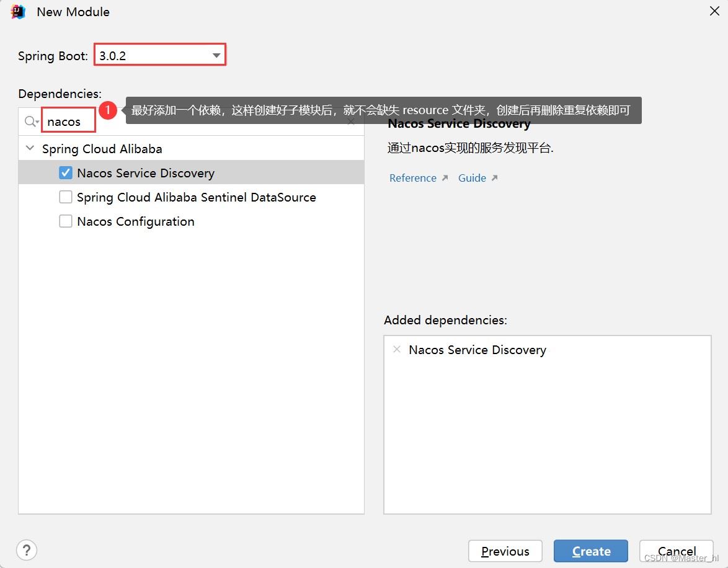
Task: Collapse the Spring Cloud Alibaba group chevron
Action: click(x=30, y=149)
